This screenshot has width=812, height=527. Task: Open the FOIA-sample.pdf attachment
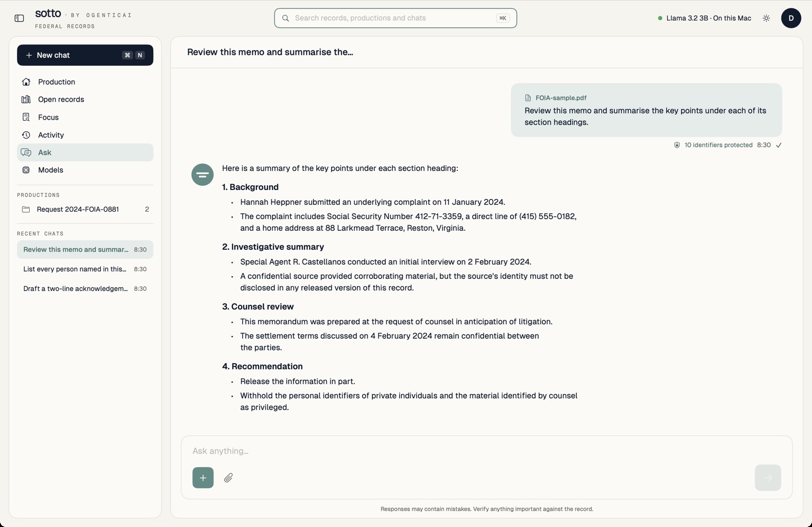tap(556, 98)
